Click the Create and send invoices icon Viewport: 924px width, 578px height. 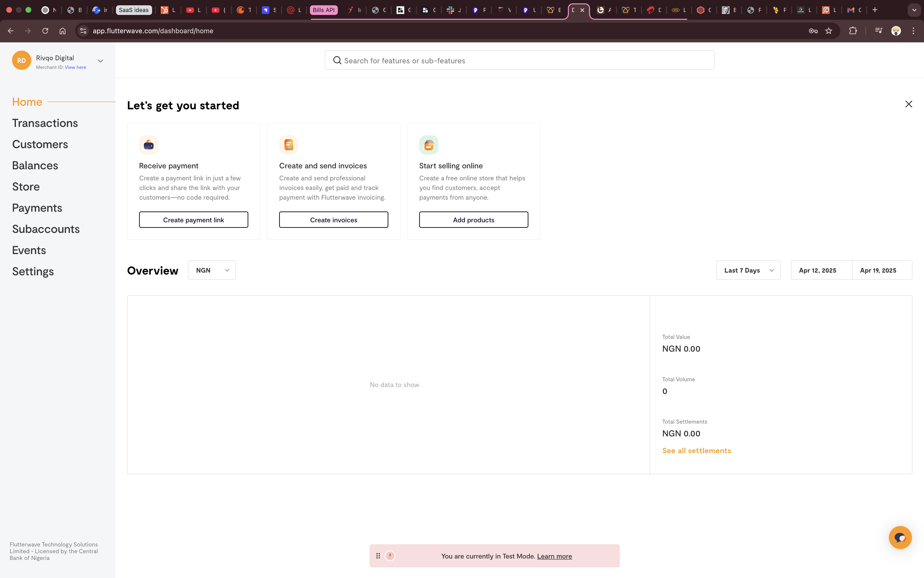(x=289, y=145)
